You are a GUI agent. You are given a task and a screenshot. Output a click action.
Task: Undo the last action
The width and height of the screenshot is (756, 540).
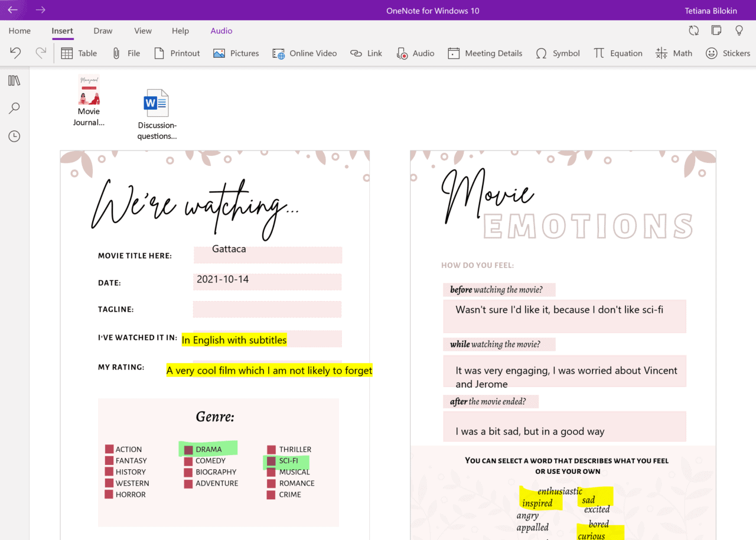click(15, 53)
